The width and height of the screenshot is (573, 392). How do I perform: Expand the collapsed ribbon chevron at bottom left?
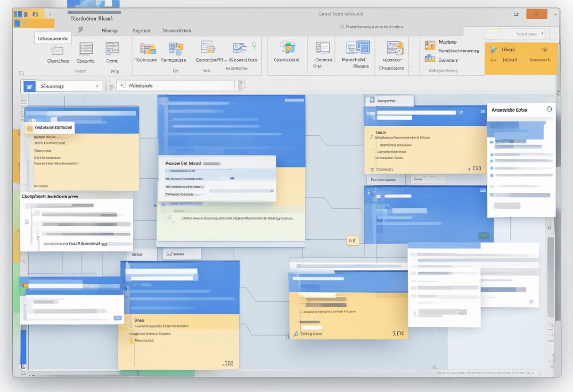click(x=20, y=73)
